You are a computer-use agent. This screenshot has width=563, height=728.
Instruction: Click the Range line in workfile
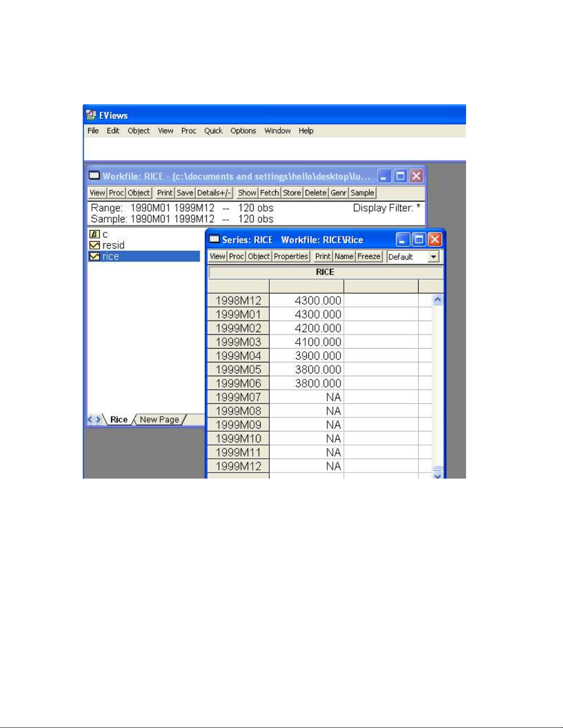(x=182, y=208)
